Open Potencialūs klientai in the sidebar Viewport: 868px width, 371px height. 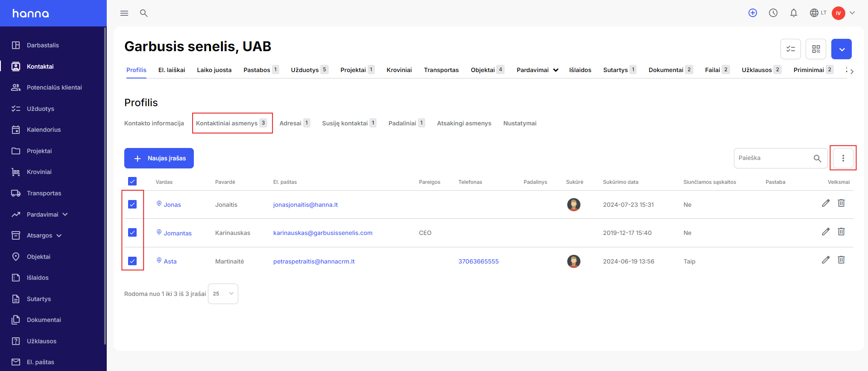tap(54, 87)
